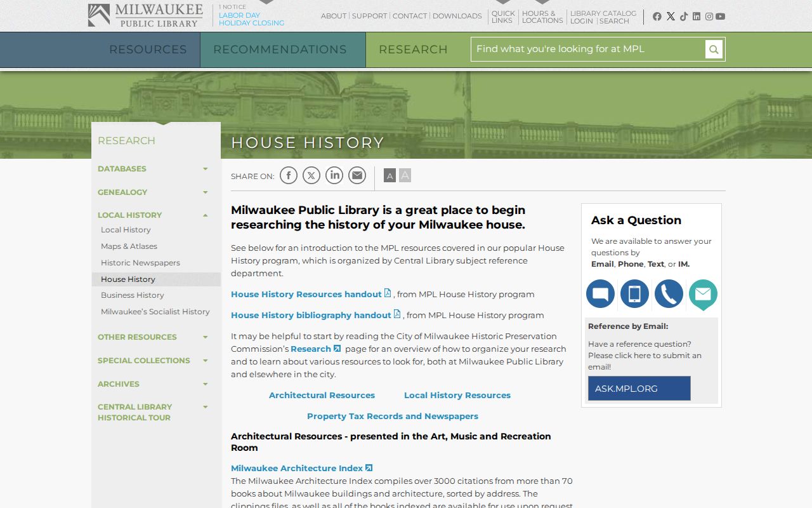This screenshot has width=812, height=508.
Task: Open the Hours & Locations header dropdown
Action: click(542, 17)
